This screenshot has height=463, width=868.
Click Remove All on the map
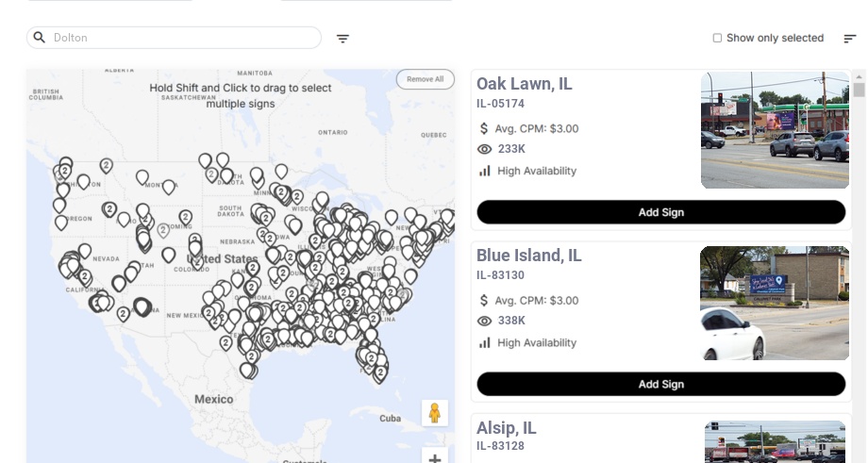tap(425, 79)
